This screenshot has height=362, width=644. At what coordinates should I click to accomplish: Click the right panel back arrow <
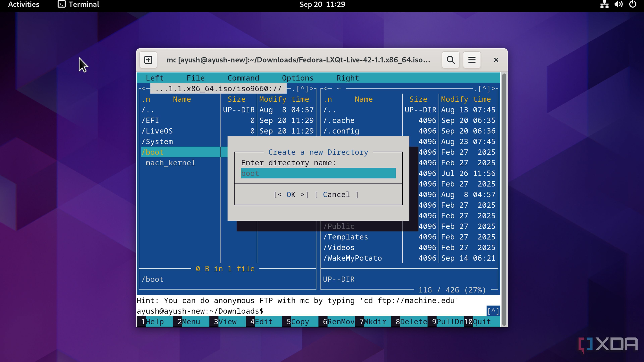tap(325, 89)
